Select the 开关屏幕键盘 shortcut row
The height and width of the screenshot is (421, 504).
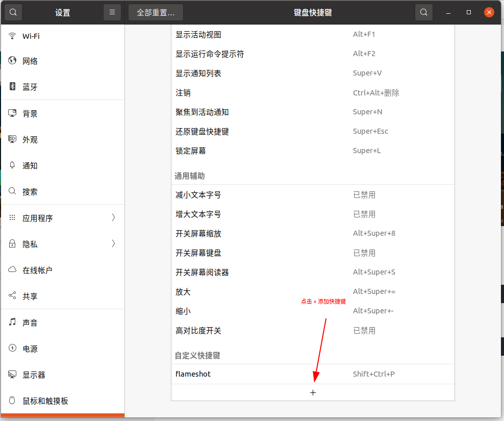click(313, 253)
